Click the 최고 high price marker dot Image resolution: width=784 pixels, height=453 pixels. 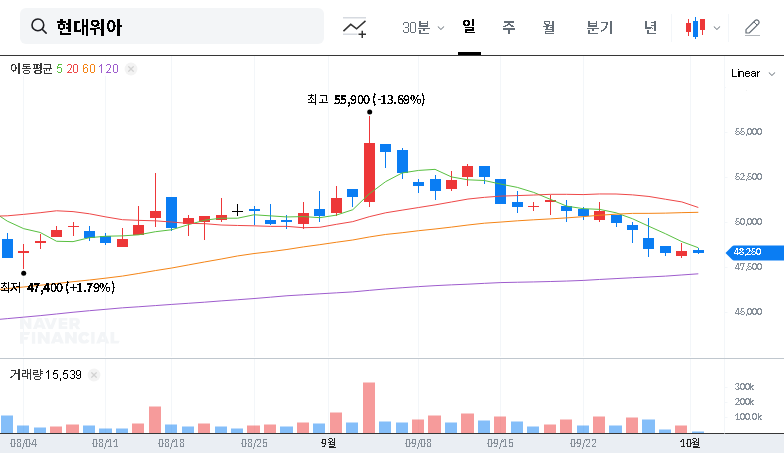click(370, 112)
